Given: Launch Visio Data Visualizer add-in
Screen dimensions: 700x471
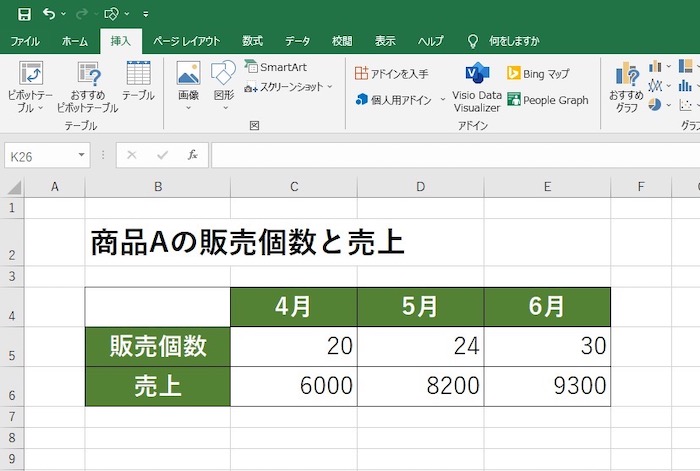Looking at the screenshot, I should [477, 88].
